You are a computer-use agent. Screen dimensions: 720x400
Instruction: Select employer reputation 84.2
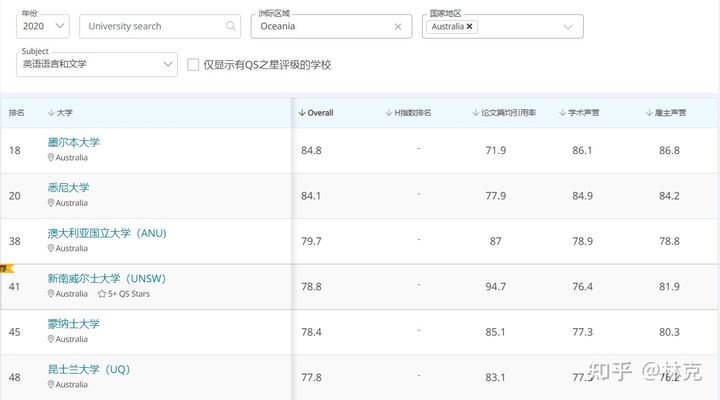[669, 196]
